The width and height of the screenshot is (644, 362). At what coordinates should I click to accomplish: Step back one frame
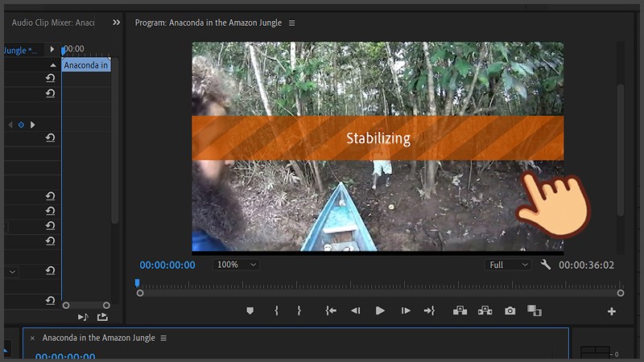pos(356,311)
